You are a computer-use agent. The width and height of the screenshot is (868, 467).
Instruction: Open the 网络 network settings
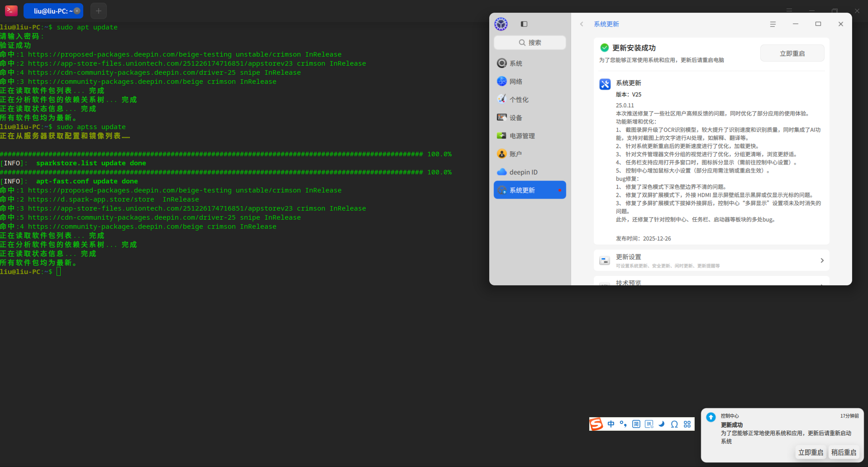click(x=530, y=82)
